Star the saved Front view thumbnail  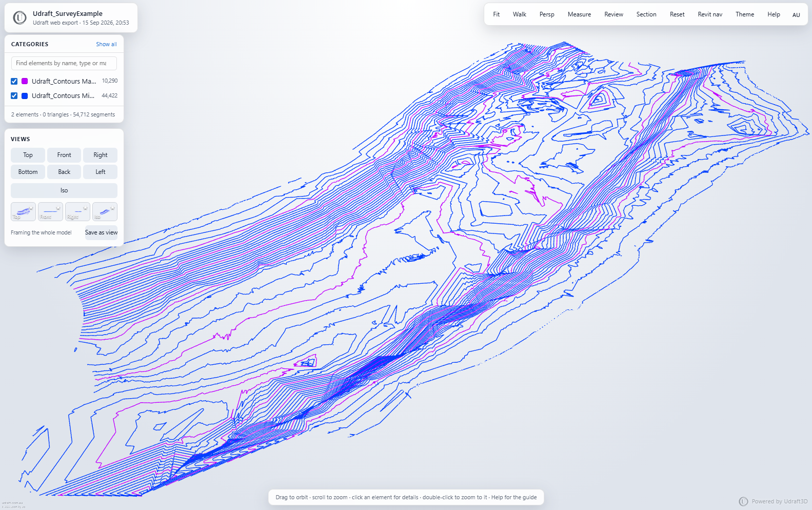coord(58,208)
